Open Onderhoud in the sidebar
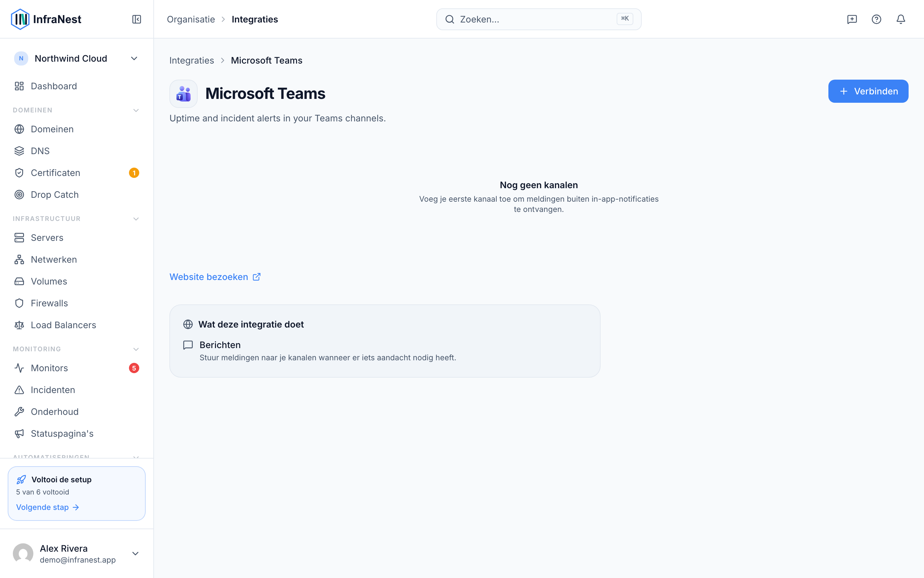Image resolution: width=924 pixels, height=578 pixels. coord(76,412)
